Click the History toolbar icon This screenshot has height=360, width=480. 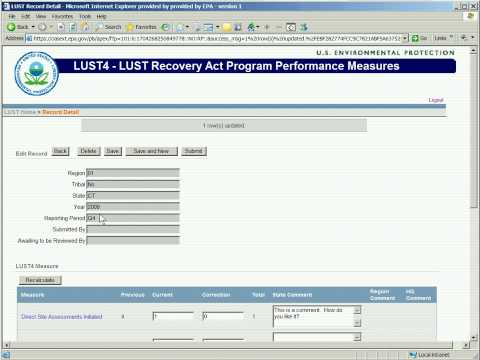pyautogui.click(x=165, y=27)
